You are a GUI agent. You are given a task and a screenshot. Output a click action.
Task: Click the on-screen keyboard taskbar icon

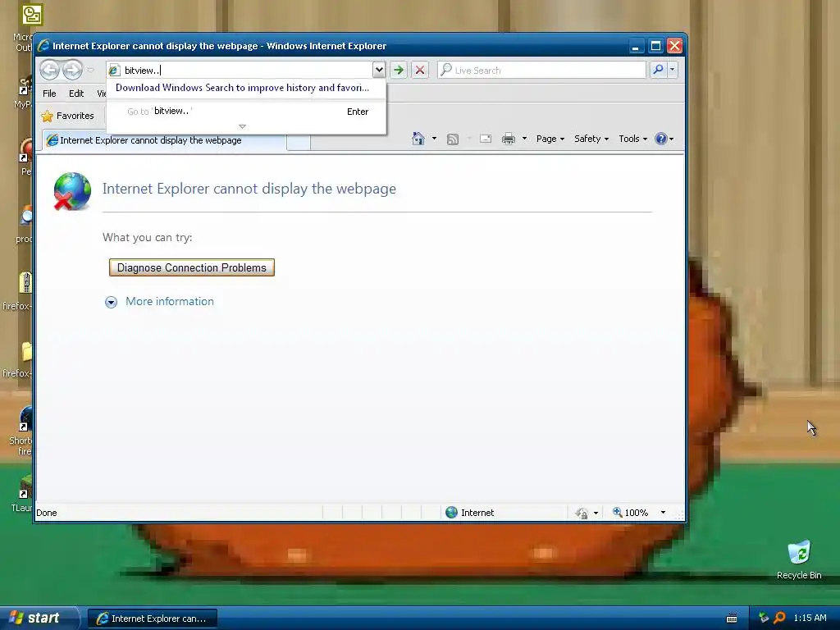click(731, 619)
